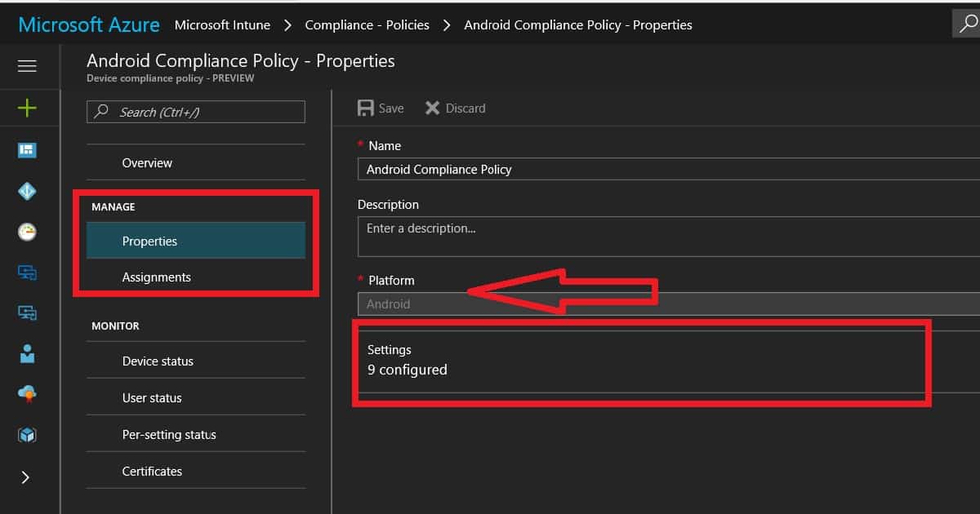
Task: Go to the Microsoft Intune breadcrumb
Action: point(222,24)
